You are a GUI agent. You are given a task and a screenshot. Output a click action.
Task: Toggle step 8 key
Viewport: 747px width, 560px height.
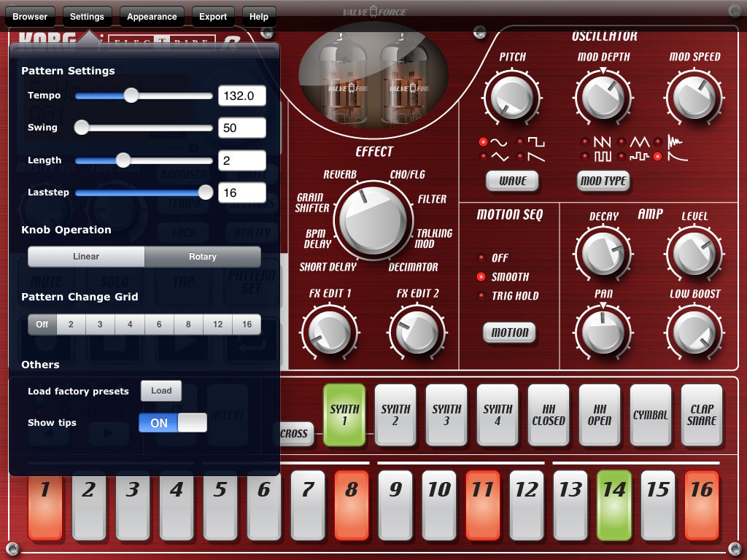[x=352, y=505]
